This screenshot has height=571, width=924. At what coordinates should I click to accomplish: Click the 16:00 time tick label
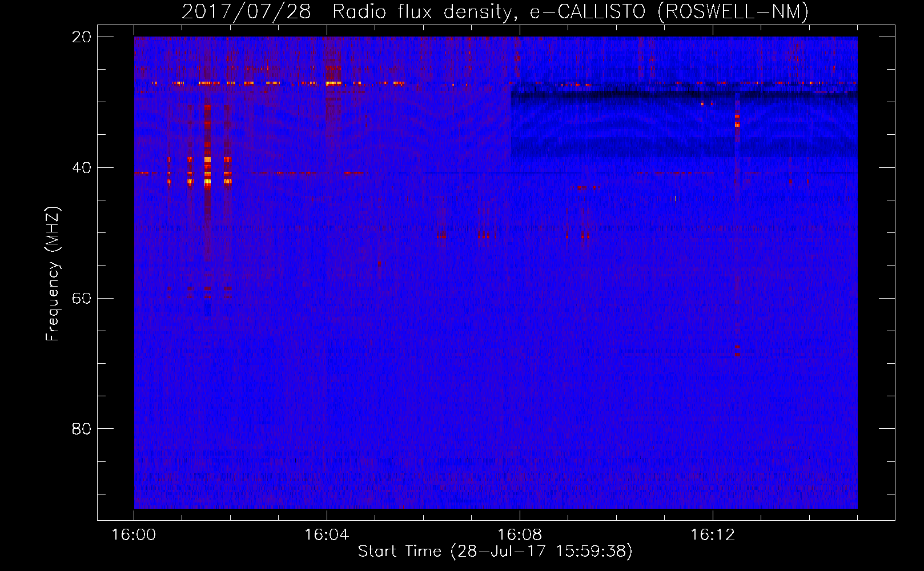click(x=134, y=535)
